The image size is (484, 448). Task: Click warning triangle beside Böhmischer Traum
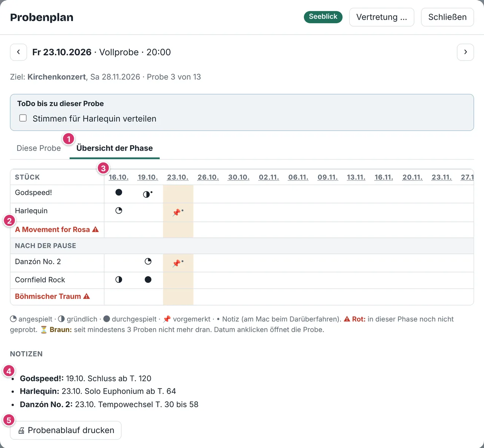(87, 296)
